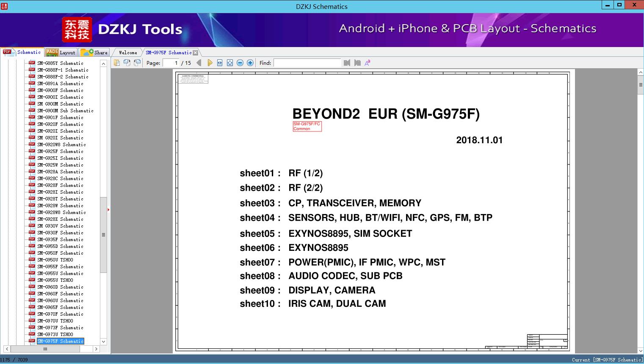Click PDF icon beside SM-G973U TSHOO
The width and height of the screenshot is (644, 364).
pos(32,334)
